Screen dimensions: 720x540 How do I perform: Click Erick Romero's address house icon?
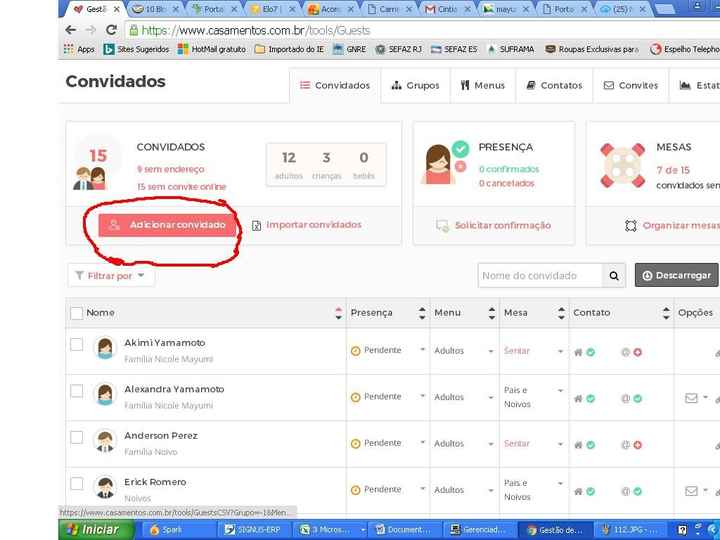579,491
